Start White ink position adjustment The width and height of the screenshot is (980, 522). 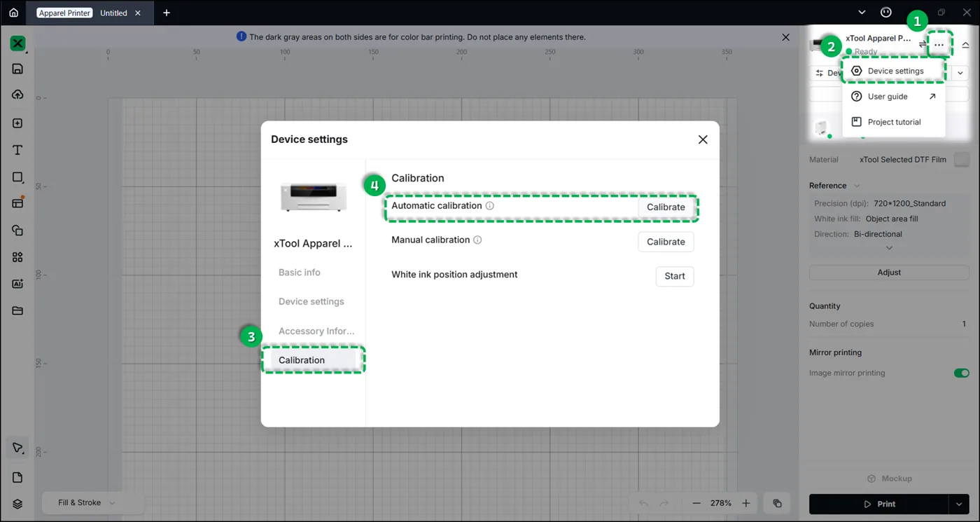click(x=675, y=276)
